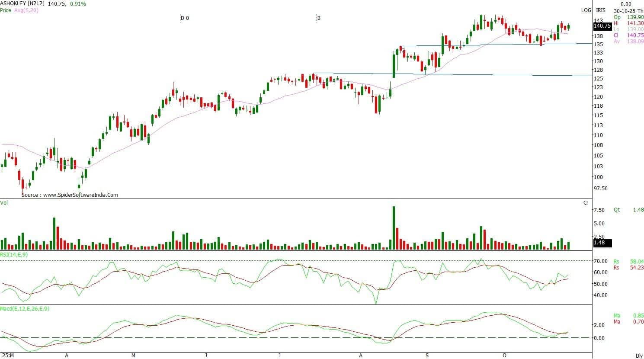The height and width of the screenshot is (359, 644).
Task: Click the 30-10-25 Th date readout
Action: (x=628, y=10)
